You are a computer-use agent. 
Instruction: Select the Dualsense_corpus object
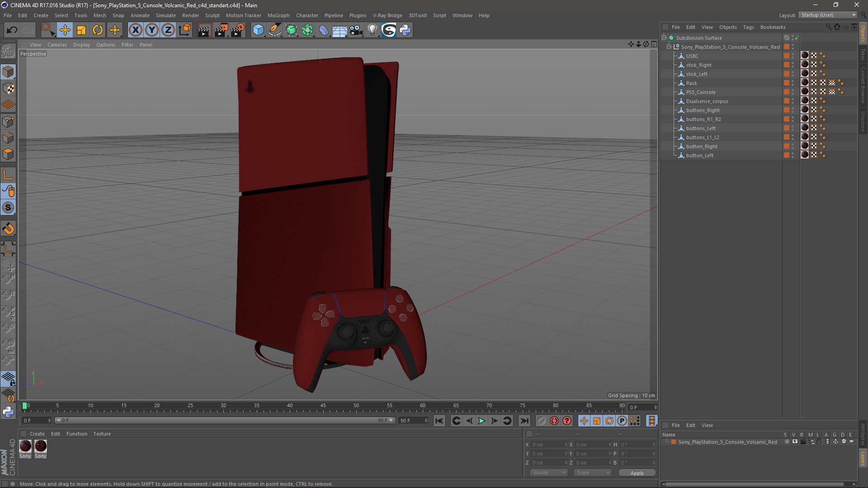coord(707,101)
